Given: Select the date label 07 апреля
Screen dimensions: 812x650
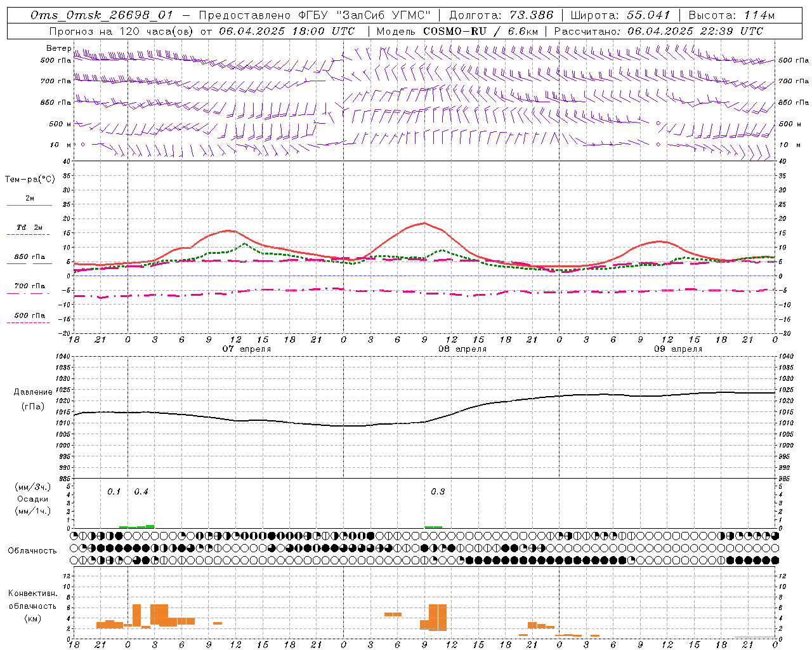Looking at the screenshot, I should point(246,349).
